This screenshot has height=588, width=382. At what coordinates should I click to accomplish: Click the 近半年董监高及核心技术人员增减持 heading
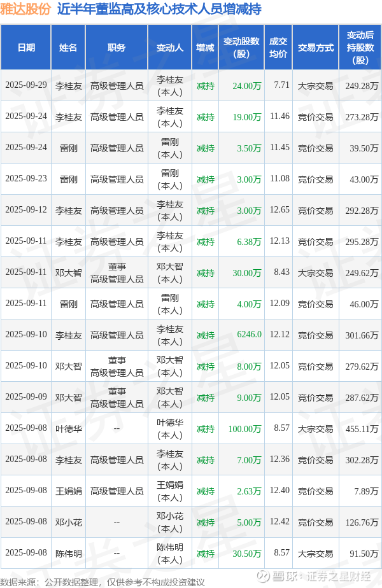point(159,10)
